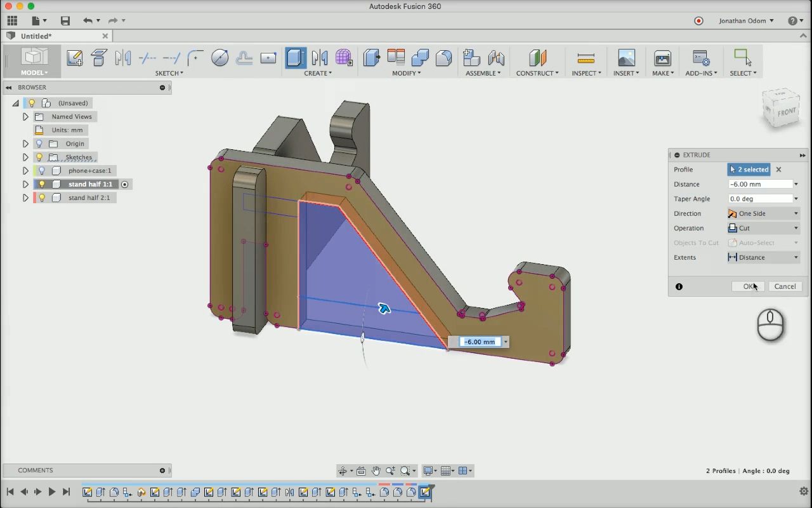Viewport: 812px width, 508px height.
Task: Click the Press Pull icon in Modify
Action: [371, 58]
